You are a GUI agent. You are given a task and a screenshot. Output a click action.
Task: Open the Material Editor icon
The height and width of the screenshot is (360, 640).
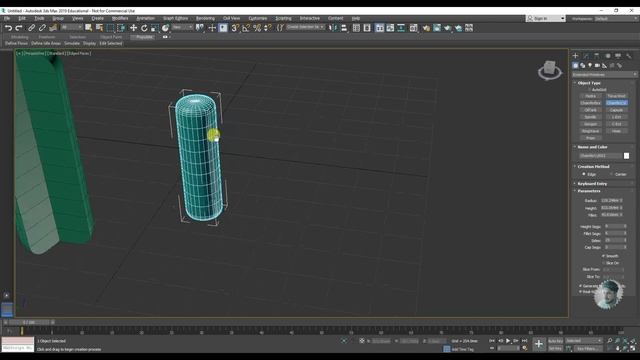pos(413,28)
